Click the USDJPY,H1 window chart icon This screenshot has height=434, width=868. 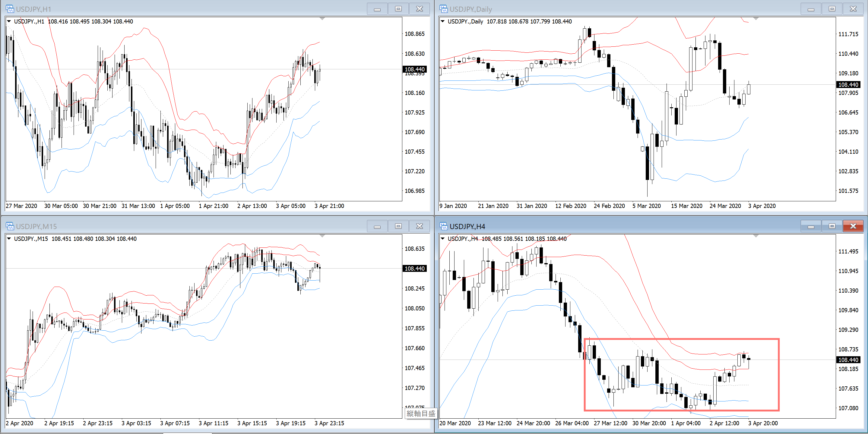10,9
